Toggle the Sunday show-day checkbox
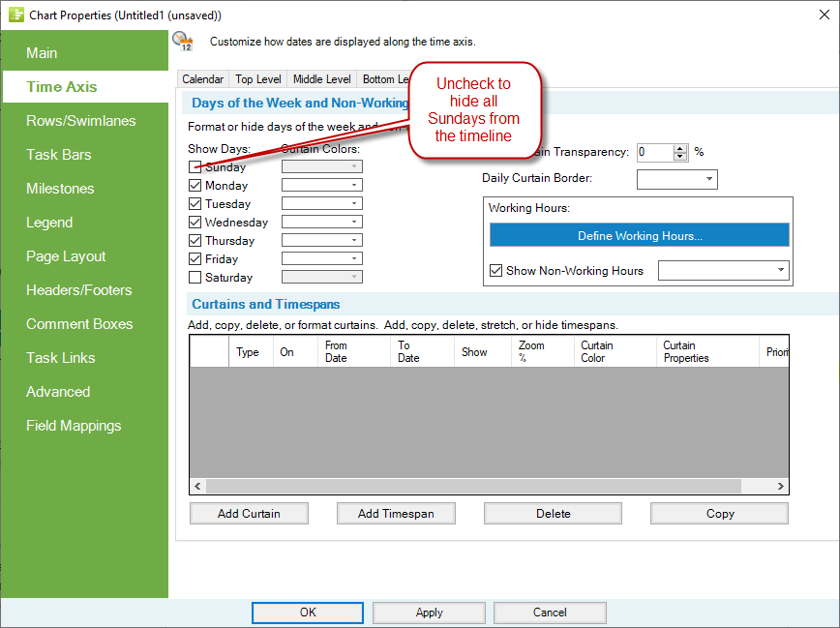The width and height of the screenshot is (840, 628). point(195,166)
